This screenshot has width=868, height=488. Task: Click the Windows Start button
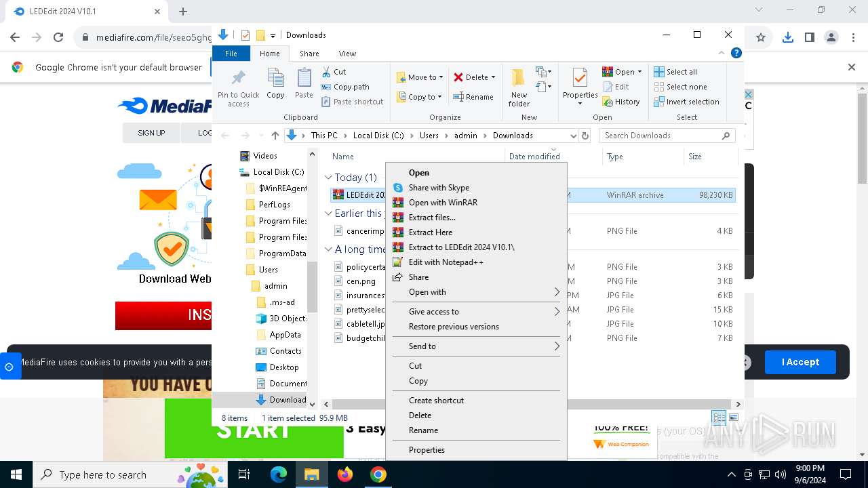tap(16, 474)
